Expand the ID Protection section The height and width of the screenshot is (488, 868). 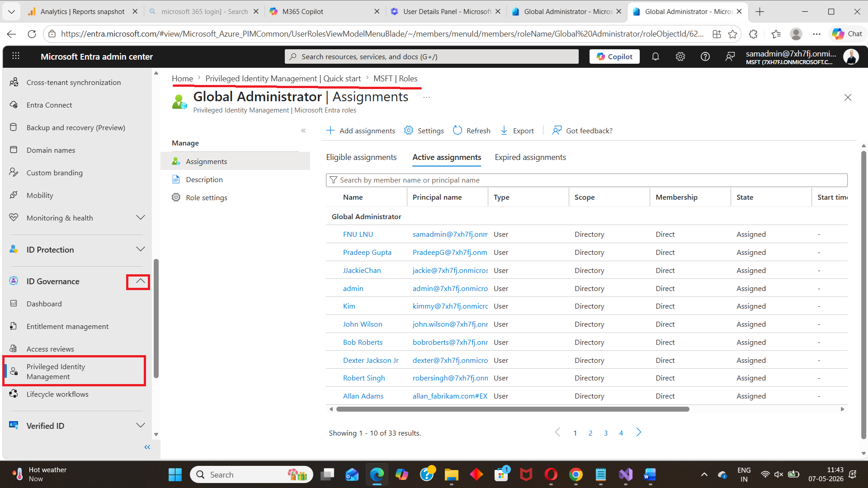point(140,249)
